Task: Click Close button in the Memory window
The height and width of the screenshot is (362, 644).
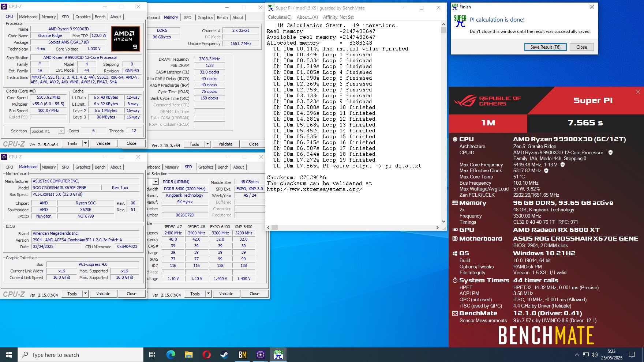Action: [254, 144]
